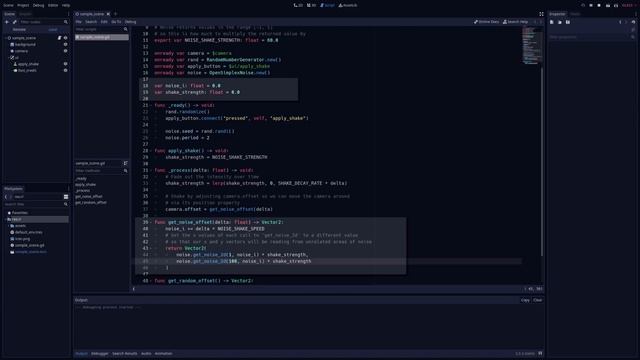Image resolution: width=640 pixels, height=360 pixels.
Task: Open the Help menu
Action: pyautogui.click(x=66, y=5)
